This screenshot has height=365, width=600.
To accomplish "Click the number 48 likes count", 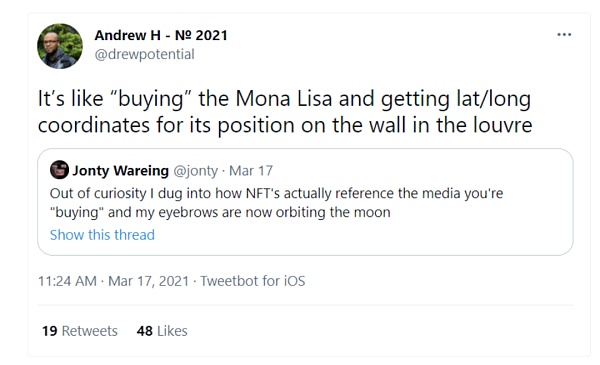I will point(145,331).
